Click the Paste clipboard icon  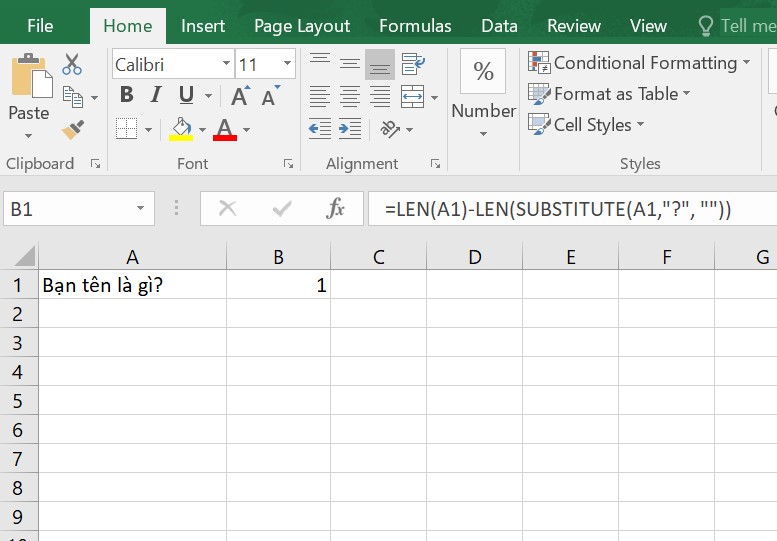point(32,75)
